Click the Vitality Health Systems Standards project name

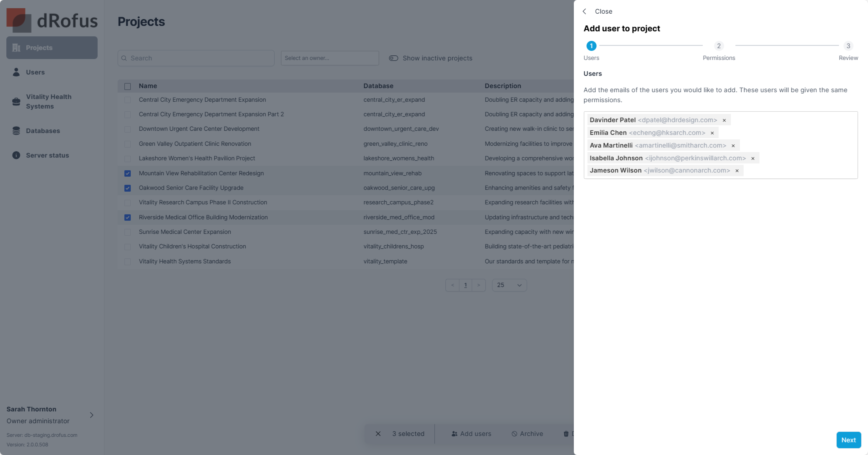[185, 261]
